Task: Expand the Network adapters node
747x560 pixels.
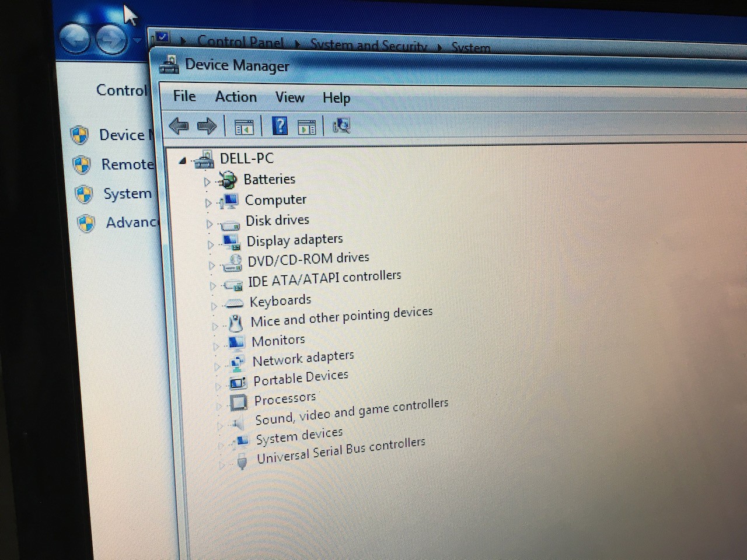Action: 217,366
